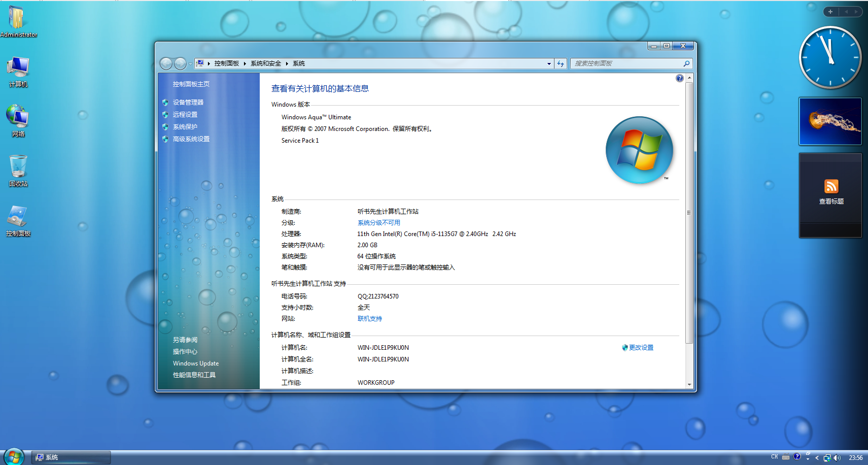
Task: Open 设备管理器 in the sidebar
Action: [188, 103]
